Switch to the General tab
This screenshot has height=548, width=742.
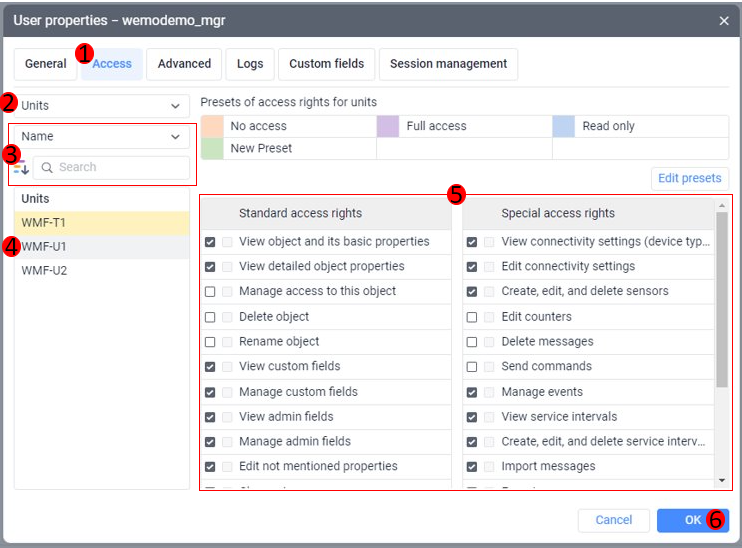point(45,64)
